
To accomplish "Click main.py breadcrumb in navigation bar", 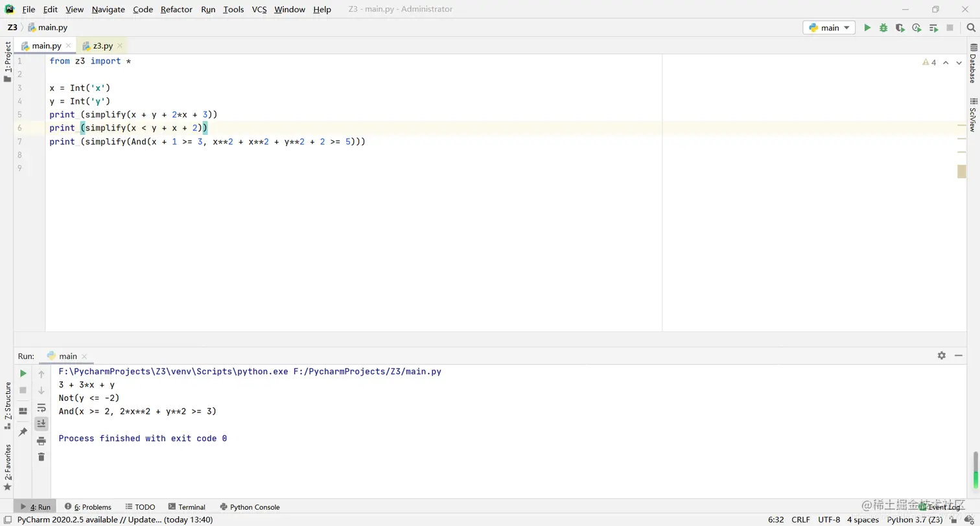I will tap(48, 28).
